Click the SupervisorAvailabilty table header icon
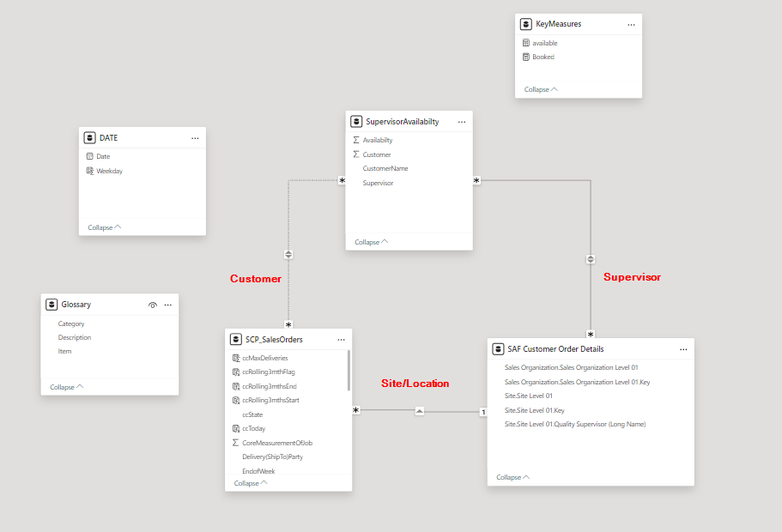 (356, 122)
